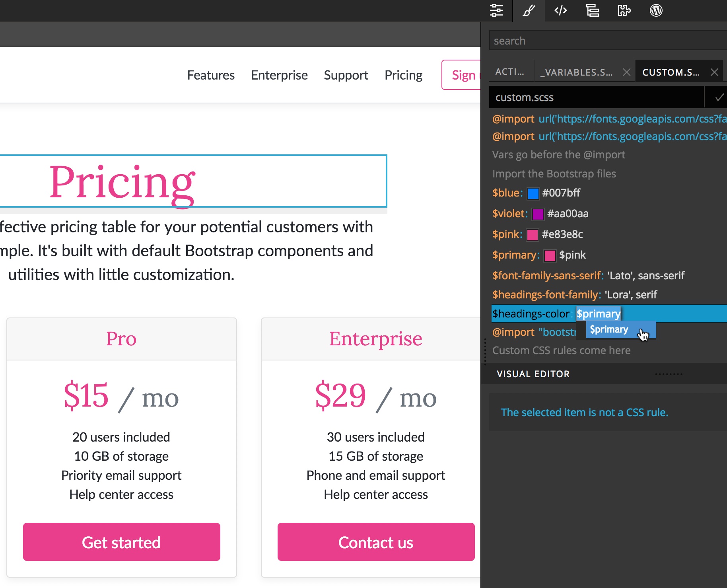The height and width of the screenshot is (588, 727).
Task: Select the $29 / mo price
Action: click(x=376, y=396)
